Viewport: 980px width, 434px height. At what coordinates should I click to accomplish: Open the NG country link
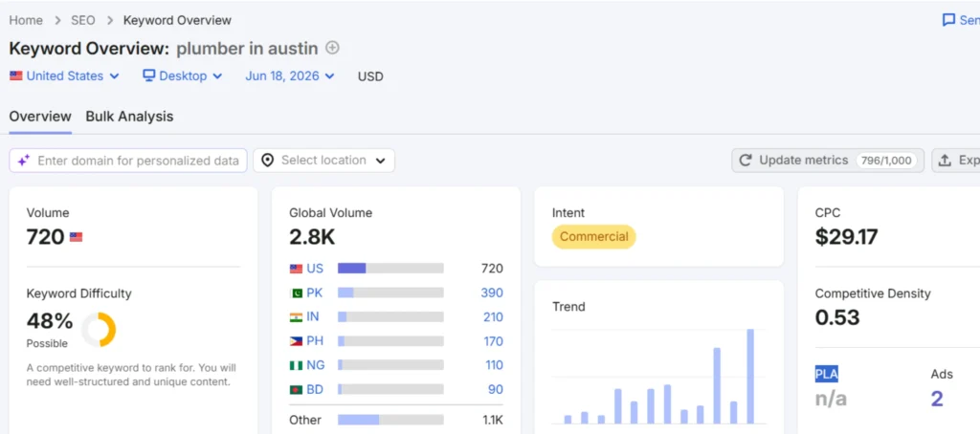click(316, 365)
